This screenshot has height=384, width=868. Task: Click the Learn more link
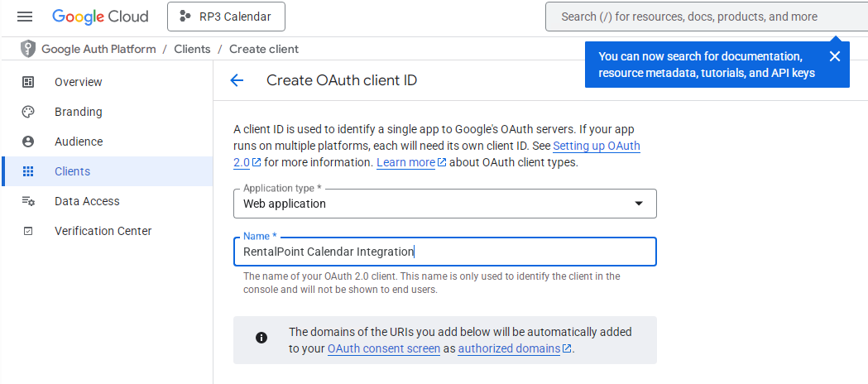pos(405,163)
